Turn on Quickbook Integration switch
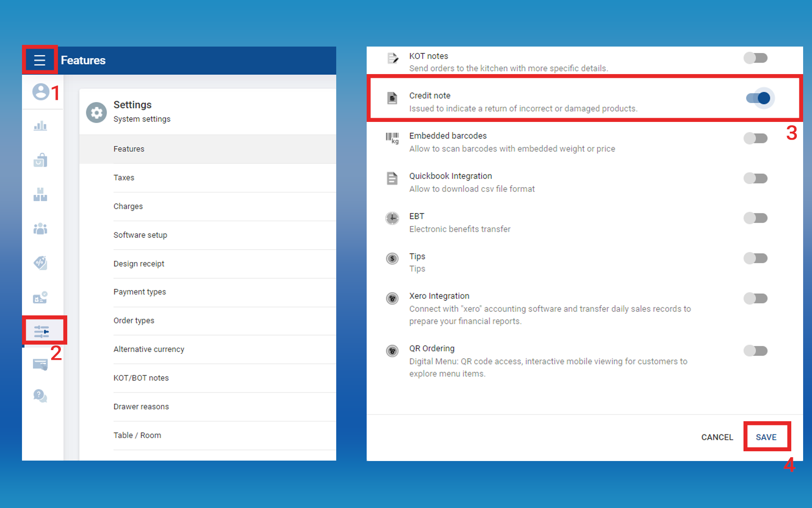Screen dimensions: 812x508 pos(755,178)
